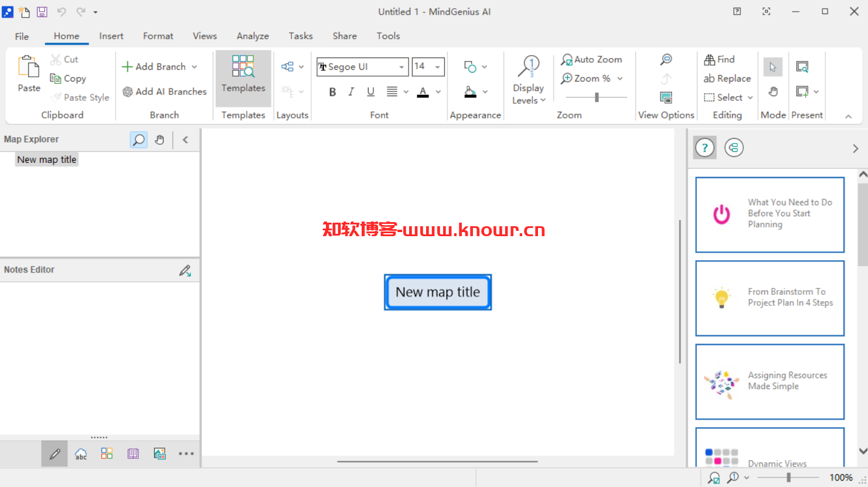Screen dimensions: 868x487
Task: Open 'From Brainstorm To Project Plan' card
Action: (x=770, y=298)
